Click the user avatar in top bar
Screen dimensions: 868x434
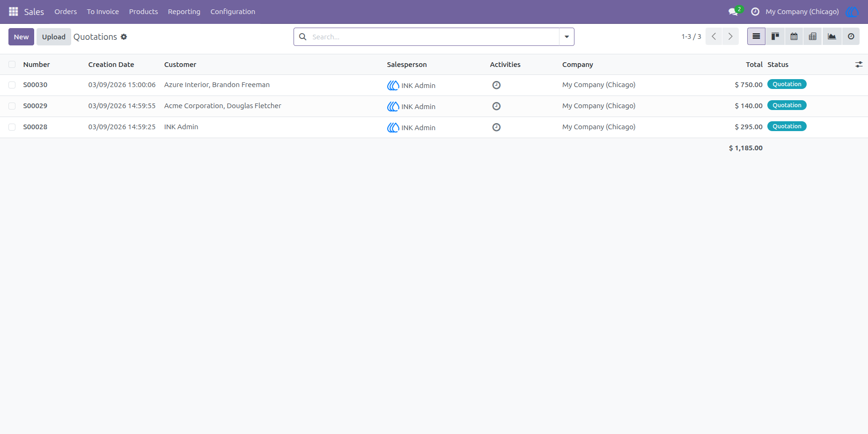tap(852, 12)
